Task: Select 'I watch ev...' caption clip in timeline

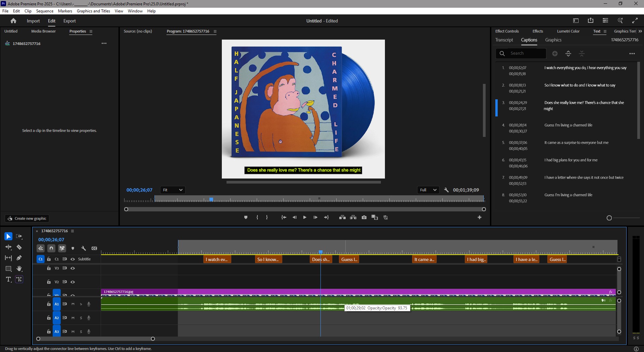Action: pyautogui.click(x=217, y=259)
